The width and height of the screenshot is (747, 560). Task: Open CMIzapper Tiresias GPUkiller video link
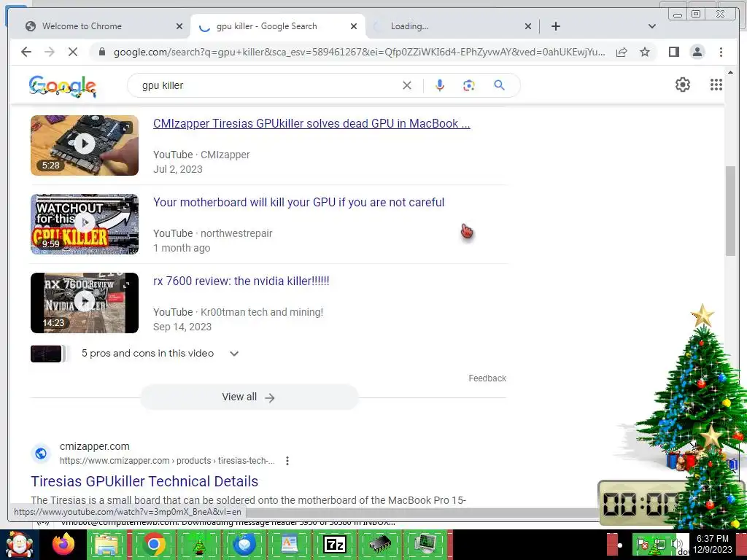pyautogui.click(x=311, y=123)
